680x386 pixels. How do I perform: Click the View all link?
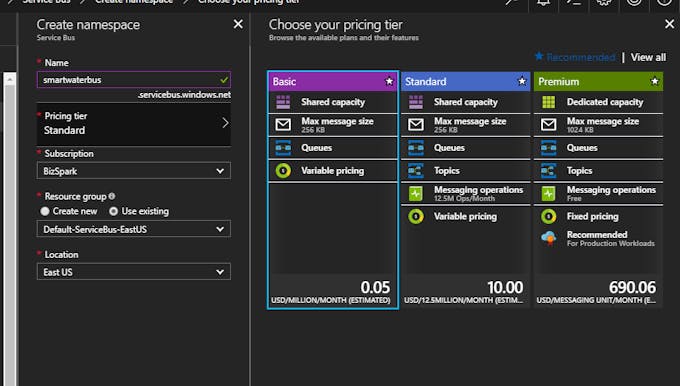click(648, 57)
